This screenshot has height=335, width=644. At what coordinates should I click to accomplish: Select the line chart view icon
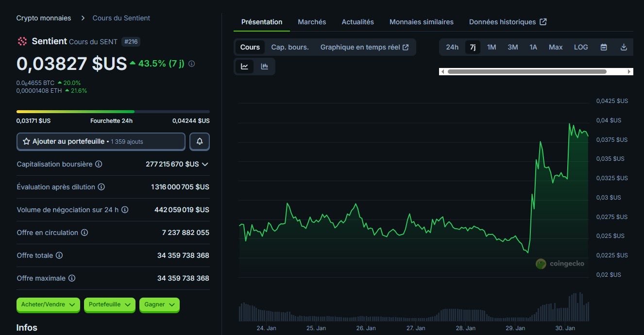[244, 67]
